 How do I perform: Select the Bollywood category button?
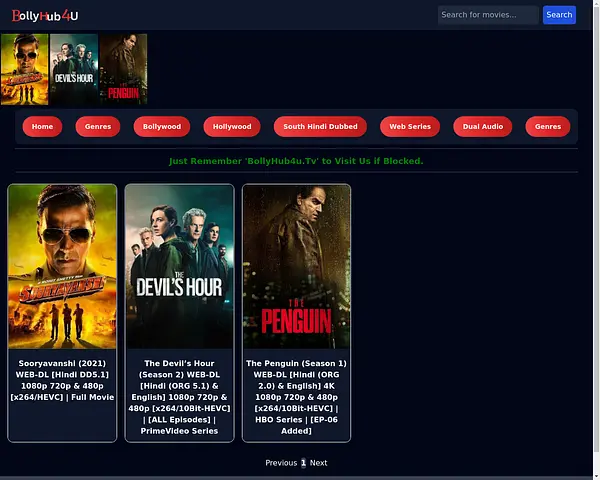162,127
